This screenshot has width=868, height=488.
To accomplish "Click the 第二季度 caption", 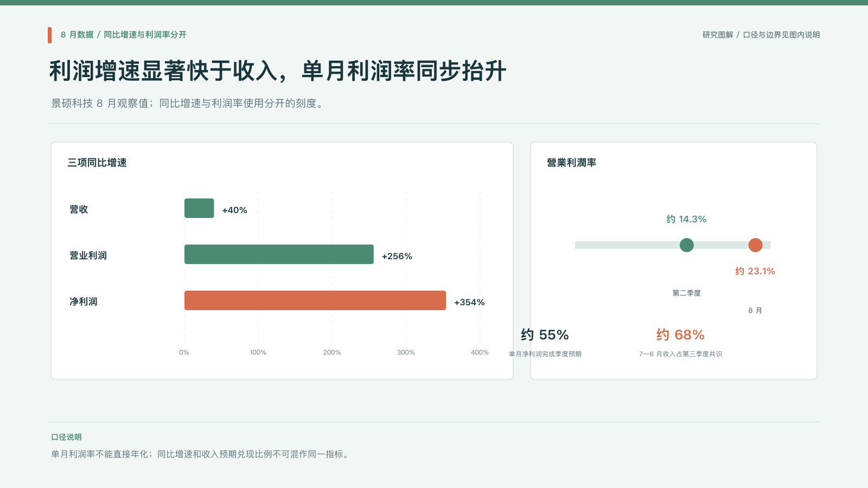I will tap(687, 293).
